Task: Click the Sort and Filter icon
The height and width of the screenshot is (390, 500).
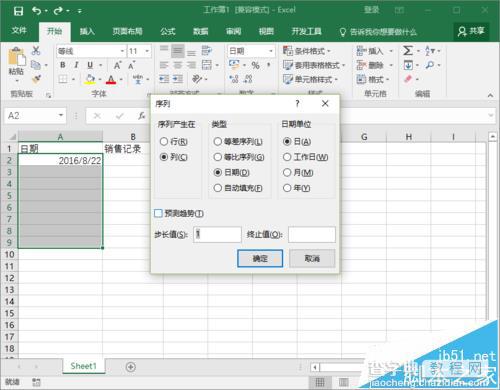Action: (429, 51)
